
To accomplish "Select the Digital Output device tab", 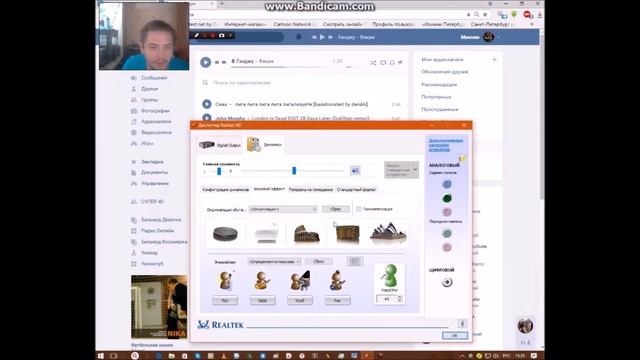I will coord(220,145).
